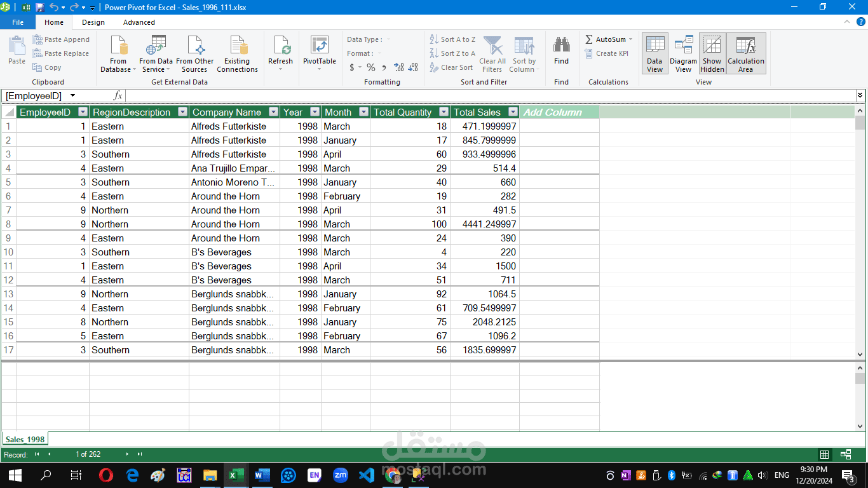Open Year column filter dropdown
Viewport: 868px width, 488px height.
tap(315, 112)
